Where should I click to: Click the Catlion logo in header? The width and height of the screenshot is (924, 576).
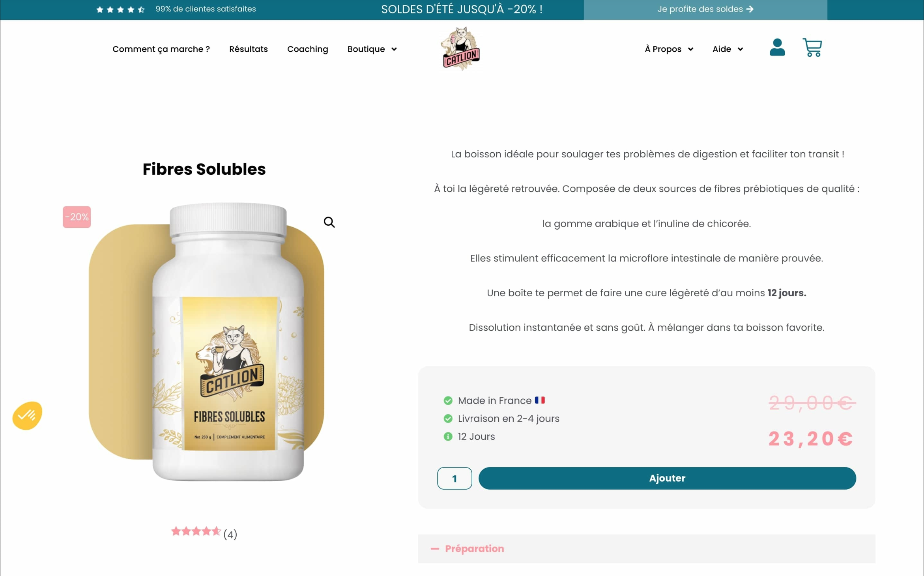point(460,49)
